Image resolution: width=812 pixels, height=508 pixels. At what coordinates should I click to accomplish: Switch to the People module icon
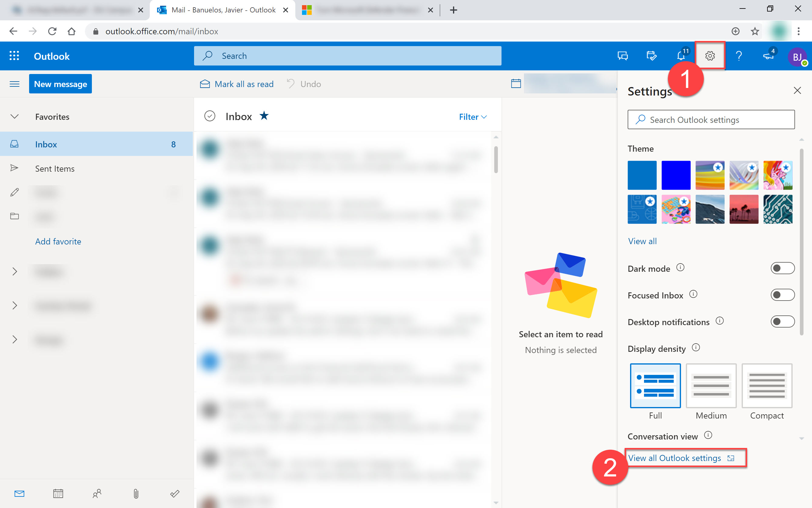pyautogui.click(x=97, y=493)
